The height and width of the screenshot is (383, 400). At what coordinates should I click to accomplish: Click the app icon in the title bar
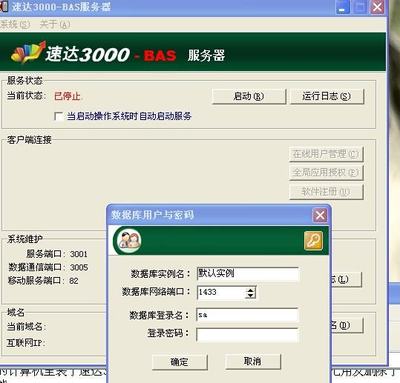pos(4,6)
